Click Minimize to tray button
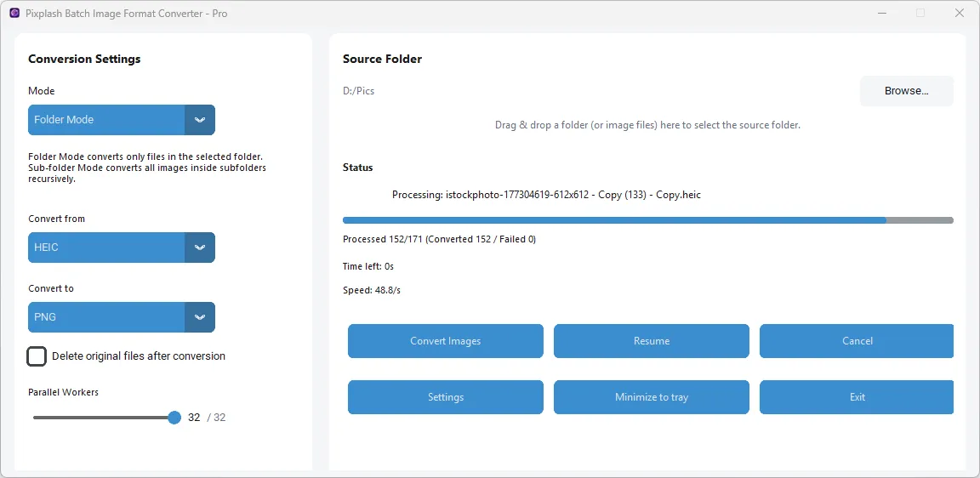 pyautogui.click(x=652, y=397)
